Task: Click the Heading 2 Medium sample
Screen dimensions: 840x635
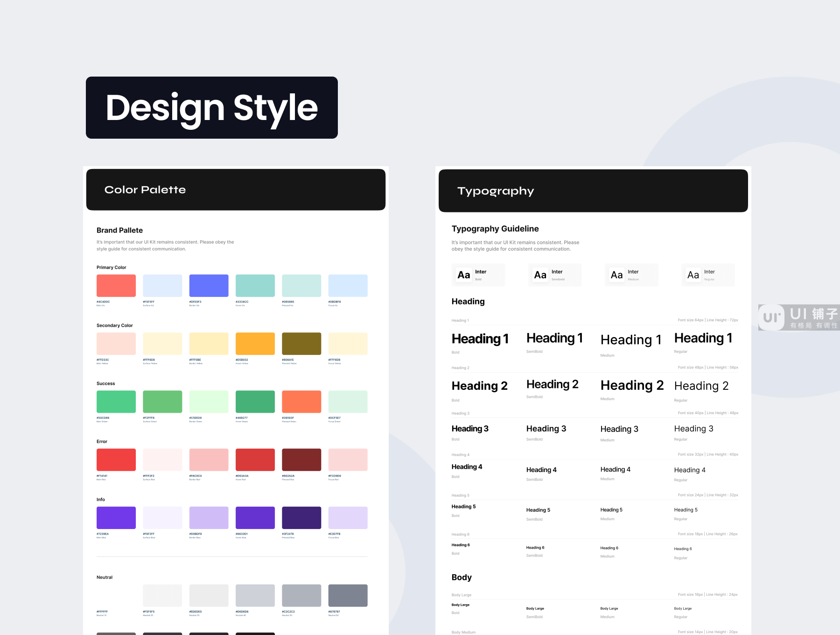Action: coord(632,385)
